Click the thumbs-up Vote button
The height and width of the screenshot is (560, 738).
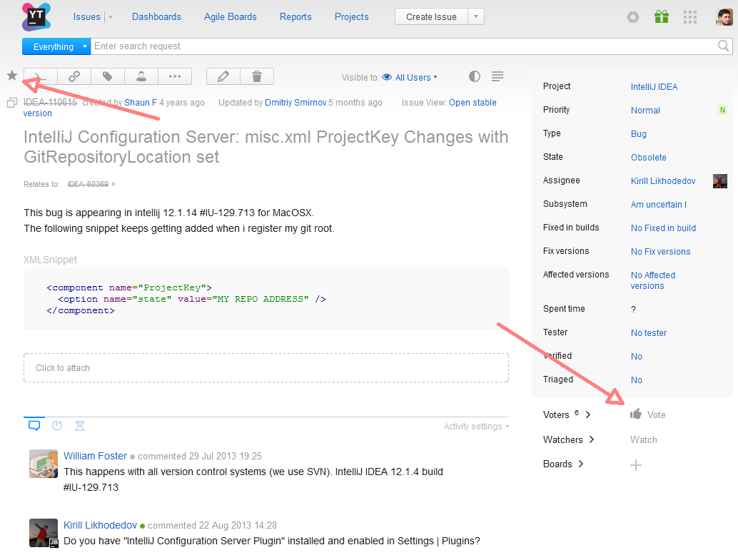(647, 414)
